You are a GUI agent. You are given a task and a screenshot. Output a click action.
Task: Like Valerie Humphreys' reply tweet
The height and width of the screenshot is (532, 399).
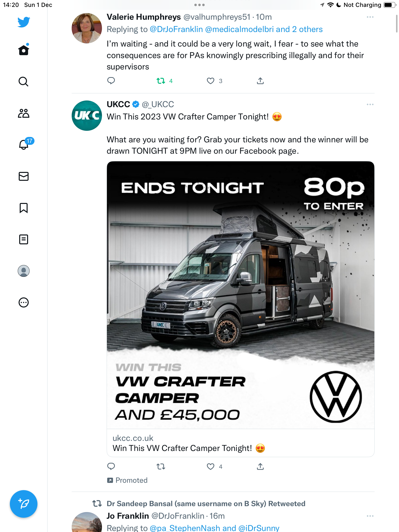(210, 81)
